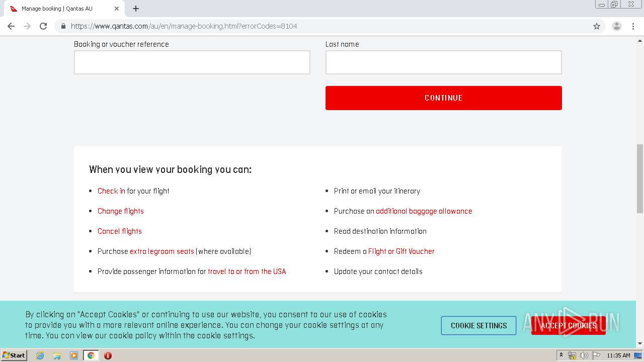Click the COOKIE SETTINGS button
This screenshot has width=644, height=362.
tap(479, 326)
